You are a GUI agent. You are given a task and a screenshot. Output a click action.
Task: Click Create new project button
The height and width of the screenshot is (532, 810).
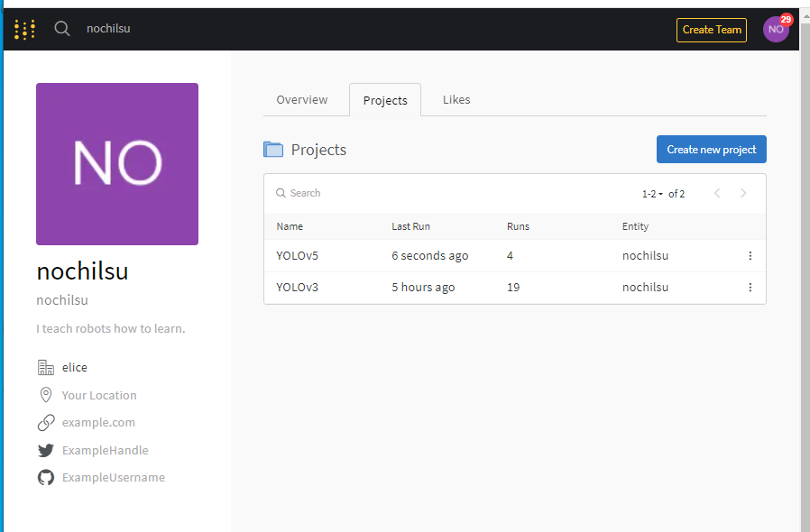click(712, 150)
